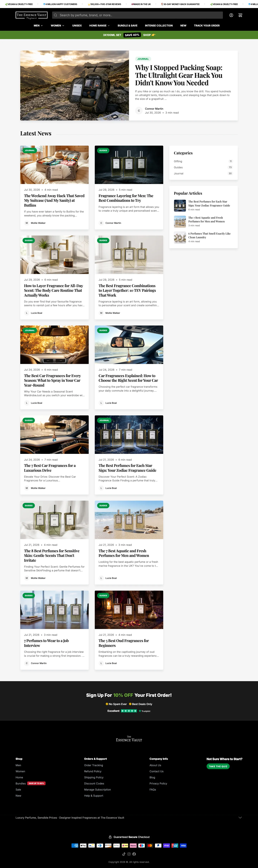258x868 pixels.
Task: Open footer Order Tracking link
Action: tap(93, 765)
